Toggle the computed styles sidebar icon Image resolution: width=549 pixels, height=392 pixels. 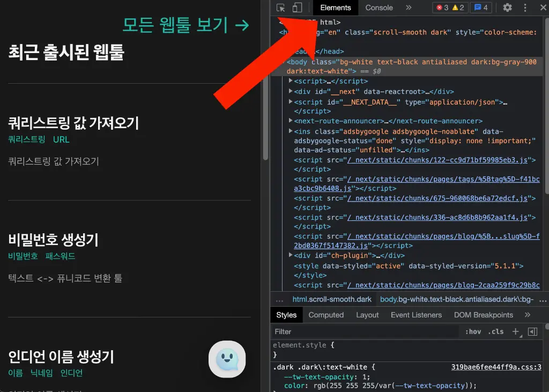tap(532, 331)
